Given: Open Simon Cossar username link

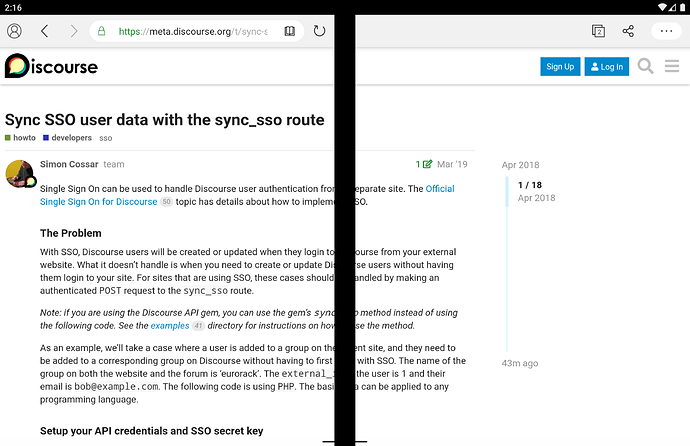Looking at the screenshot, I should pyautogui.click(x=69, y=164).
